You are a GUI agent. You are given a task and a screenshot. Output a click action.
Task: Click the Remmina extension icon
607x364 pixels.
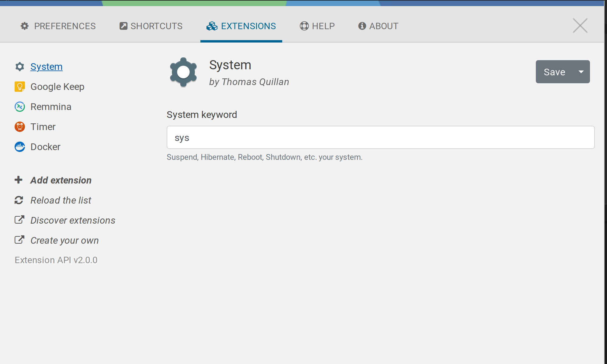pyautogui.click(x=20, y=107)
